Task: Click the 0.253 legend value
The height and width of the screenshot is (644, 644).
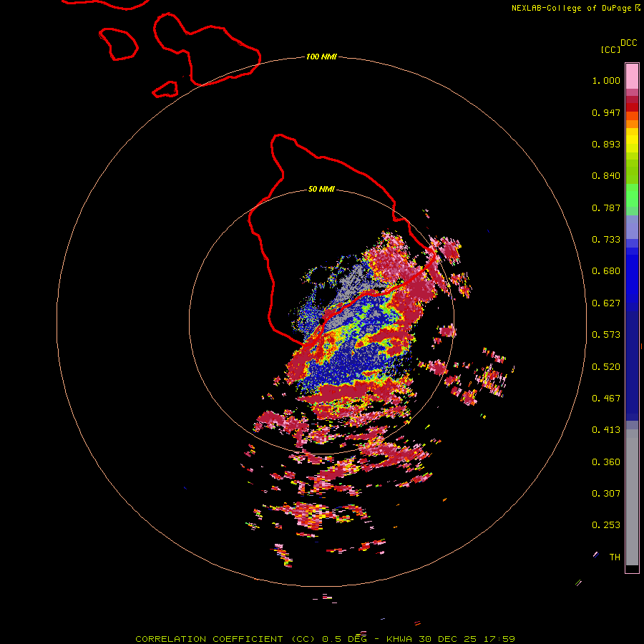Action: pos(606,525)
